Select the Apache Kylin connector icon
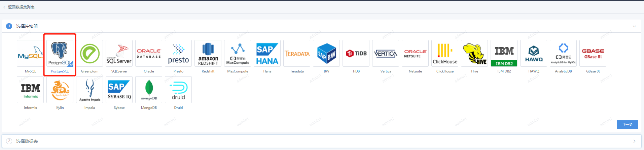This screenshot has width=644, height=150. (x=60, y=90)
